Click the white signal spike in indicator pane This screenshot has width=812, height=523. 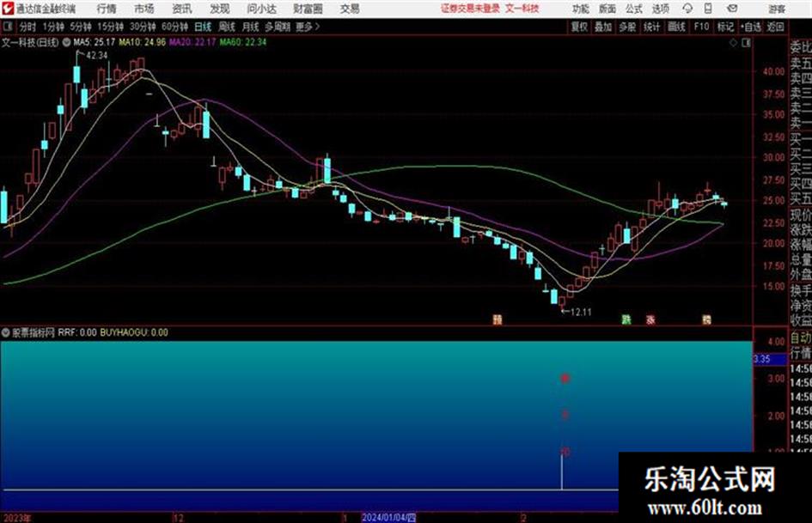(562, 471)
